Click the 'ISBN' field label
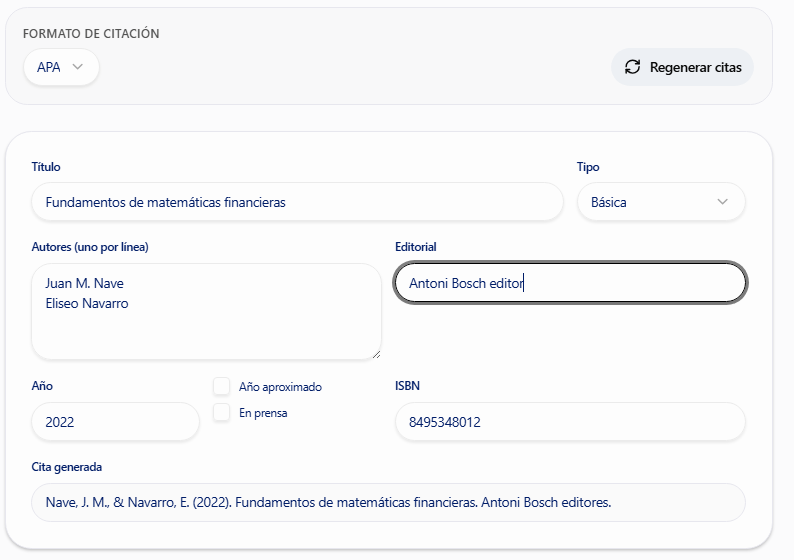 407,386
